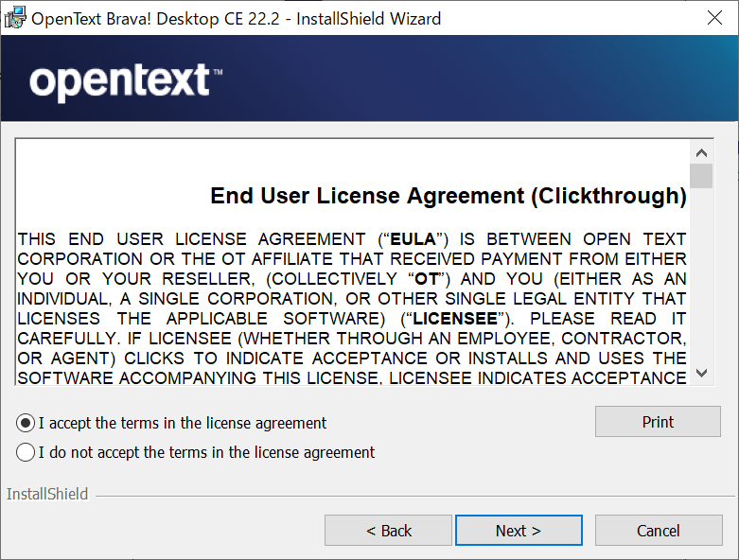
Task: Select do not accept the terms radio button
Action: click(26, 452)
